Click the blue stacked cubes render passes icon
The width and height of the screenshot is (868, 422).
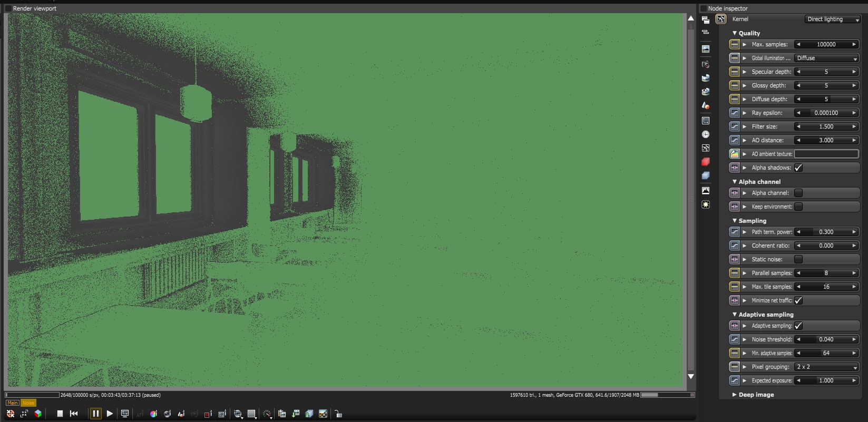point(706,175)
